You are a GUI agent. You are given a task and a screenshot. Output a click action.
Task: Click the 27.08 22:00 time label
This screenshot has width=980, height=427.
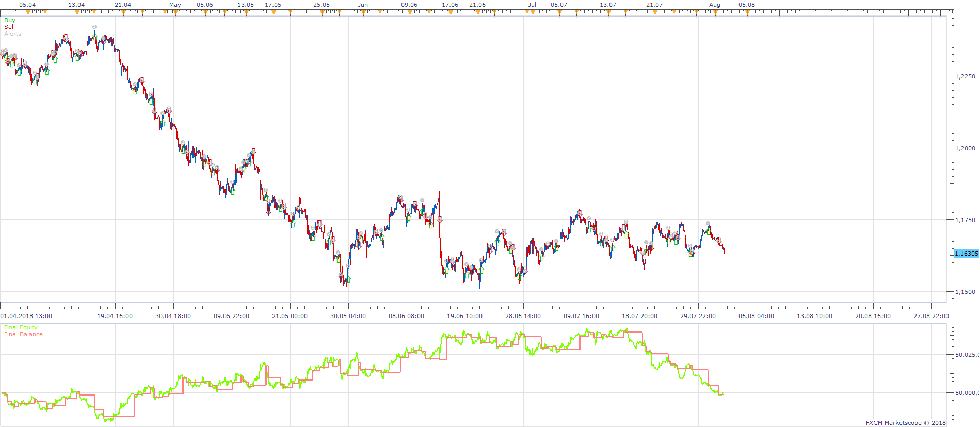pos(931,316)
